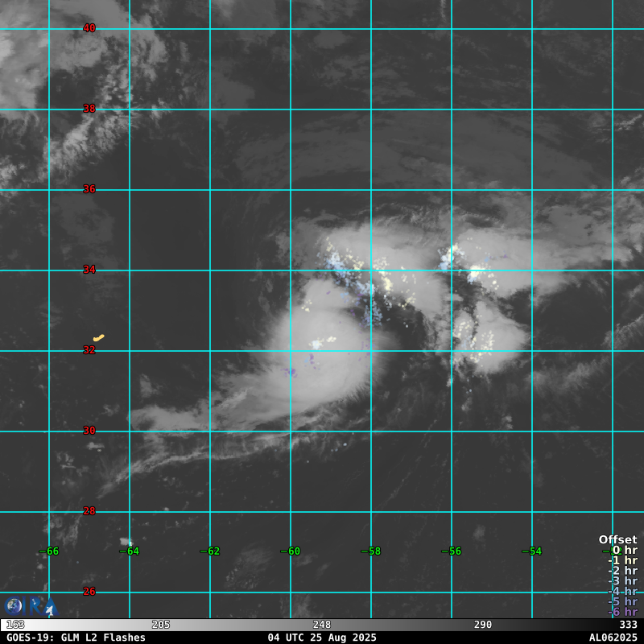This screenshot has width=644, height=644.
Task: Click the -5 hr legend entry
Action: click(622, 601)
